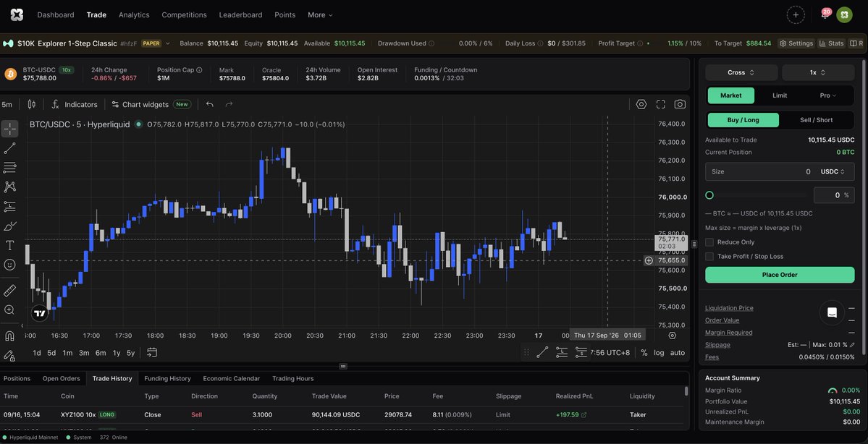This screenshot has width=868, height=444.
Task: Open the position forecasting tools
Action: pyautogui.click(x=9, y=206)
